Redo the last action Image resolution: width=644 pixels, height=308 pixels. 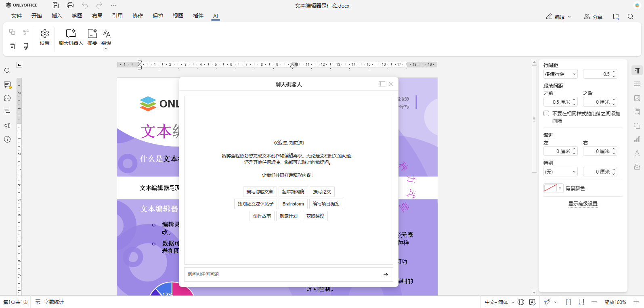[99, 5]
